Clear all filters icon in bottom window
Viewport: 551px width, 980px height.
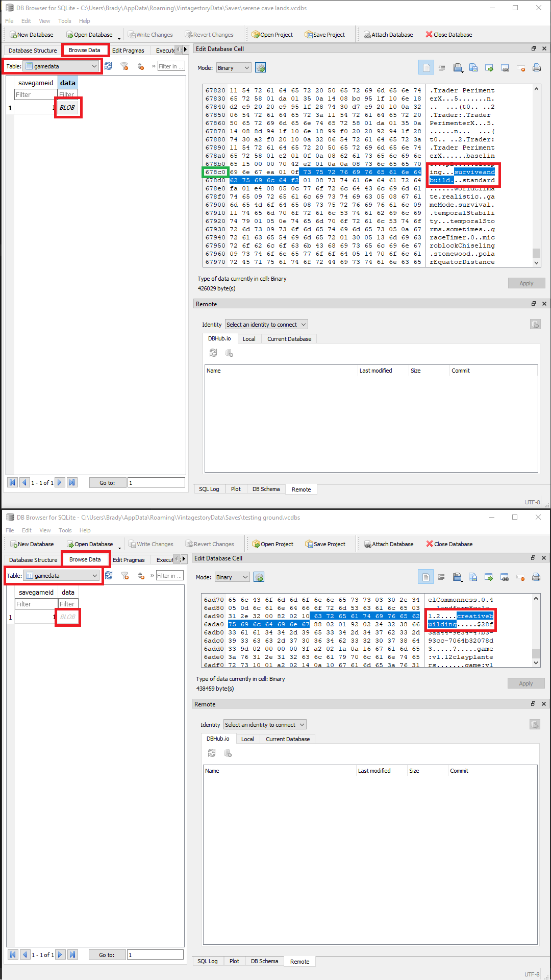[x=125, y=576]
